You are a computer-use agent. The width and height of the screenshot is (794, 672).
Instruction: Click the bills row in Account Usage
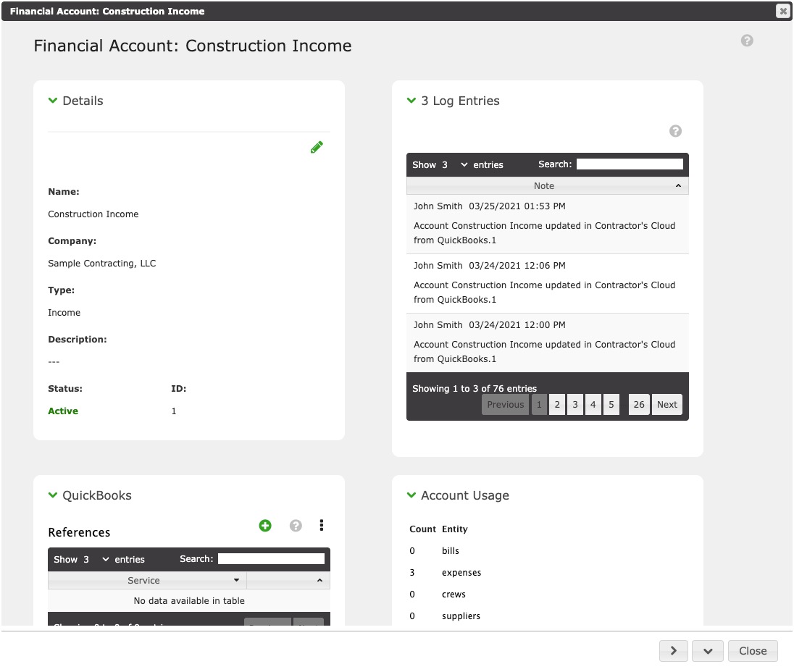(435, 551)
